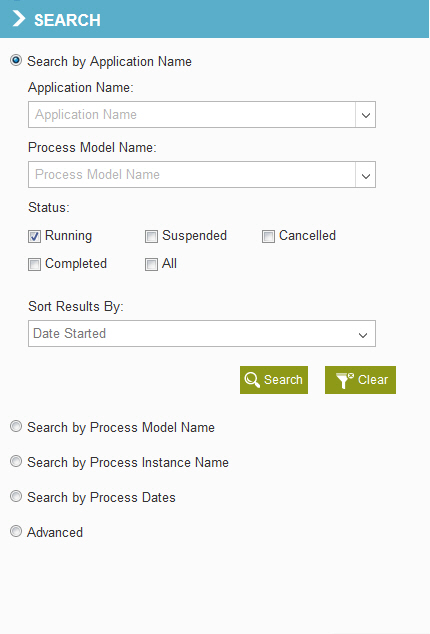Open the Sort Results By dropdown

click(x=202, y=334)
